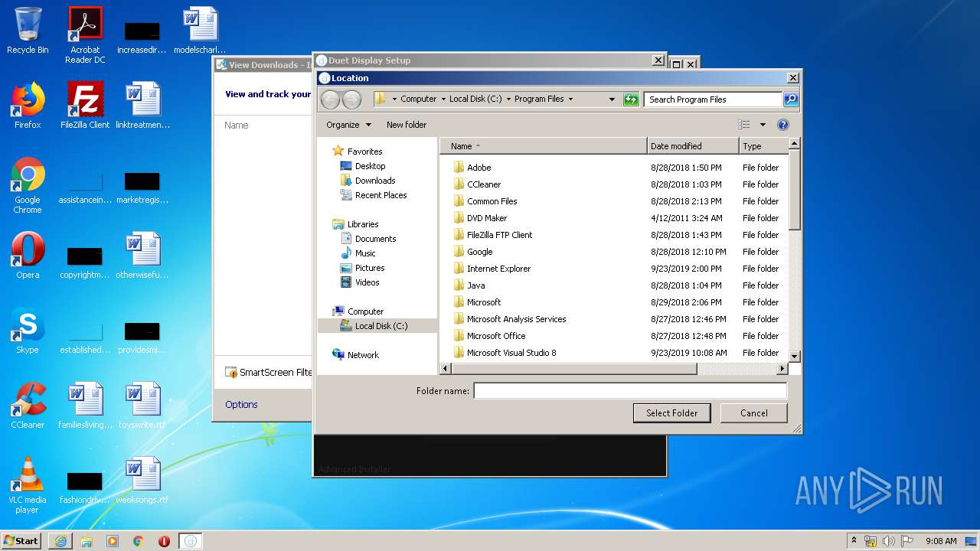Open Windows Media Player taskbar icon
The width and height of the screenshot is (980, 551).
pos(113,541)
